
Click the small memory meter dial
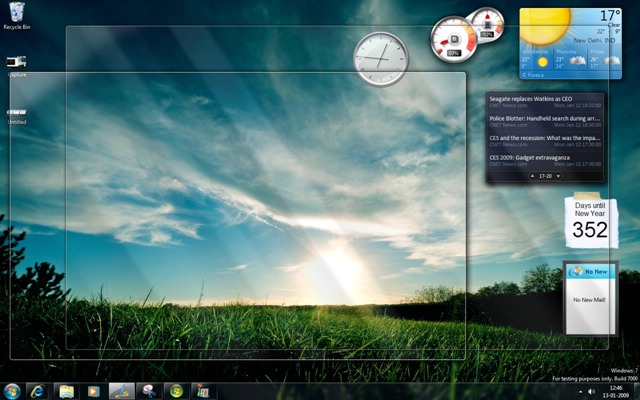(486, 25)
